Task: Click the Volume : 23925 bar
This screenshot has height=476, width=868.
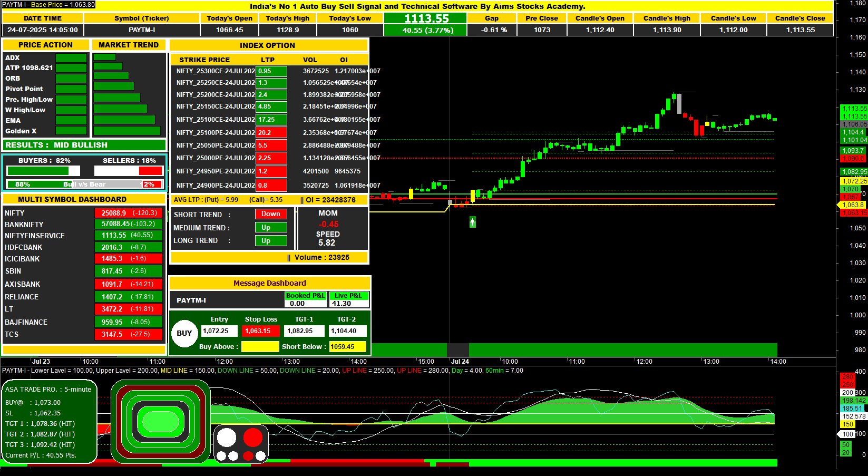Action: coord(269,257)
